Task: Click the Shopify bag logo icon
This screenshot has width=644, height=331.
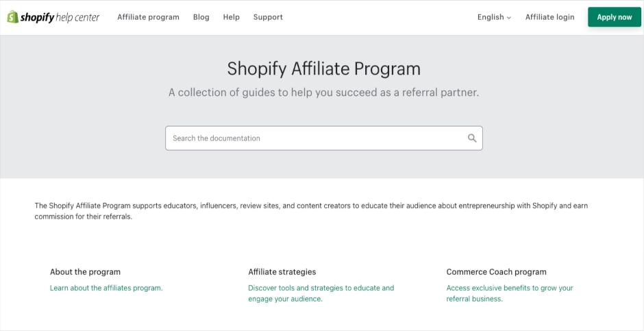Action: pyautogui.click(x=13, y=17)
